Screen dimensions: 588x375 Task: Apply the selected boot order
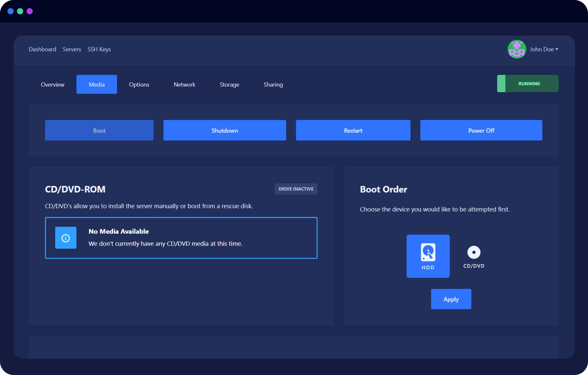click(451, 299)
